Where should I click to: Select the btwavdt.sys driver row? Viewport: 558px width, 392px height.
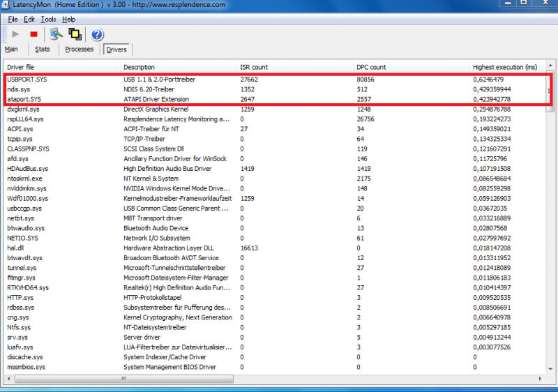274,258
